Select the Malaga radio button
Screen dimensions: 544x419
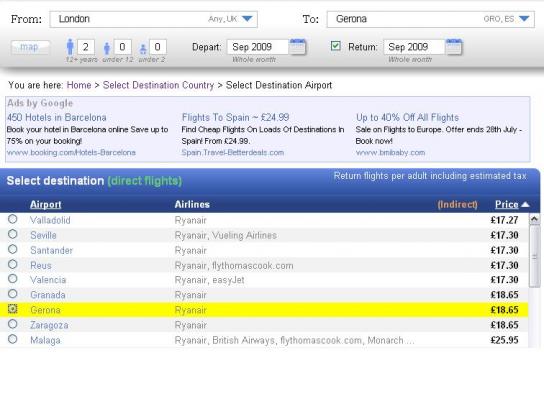click(12, 339)
